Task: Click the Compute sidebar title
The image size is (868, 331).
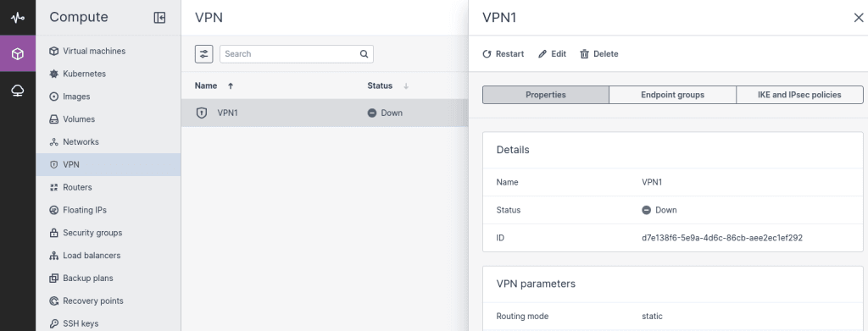Action: tap(79, 17)
